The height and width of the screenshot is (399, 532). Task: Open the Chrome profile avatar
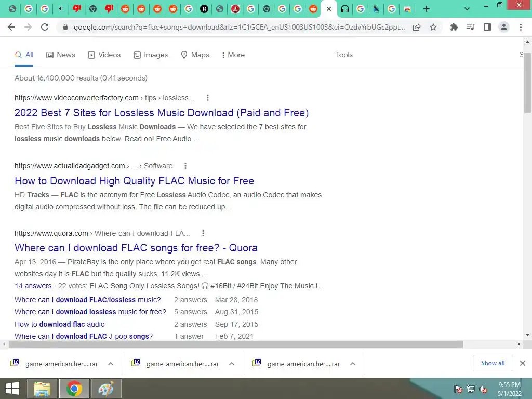pos(504,27)
